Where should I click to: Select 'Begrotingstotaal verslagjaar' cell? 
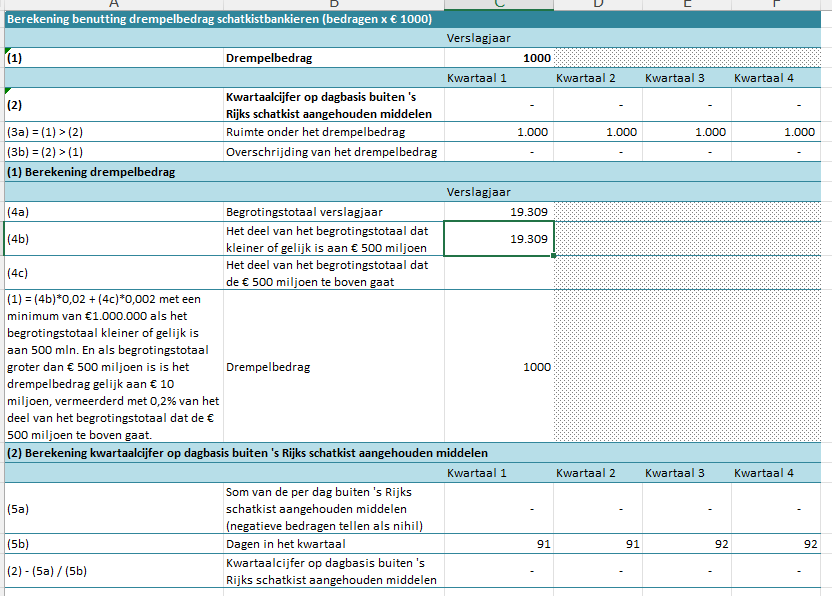point(334,212)
